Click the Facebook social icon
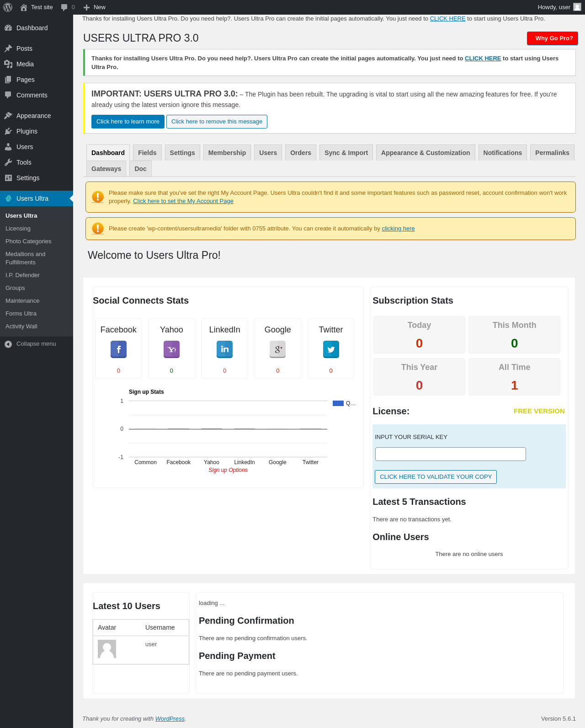Screen dimensions: 585x728 (118, 349)
